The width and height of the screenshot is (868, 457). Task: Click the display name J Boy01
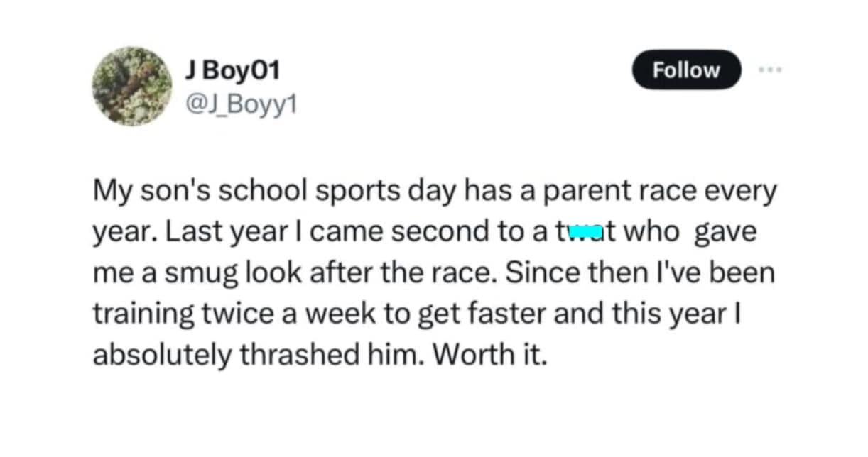[x=232, y=70]
